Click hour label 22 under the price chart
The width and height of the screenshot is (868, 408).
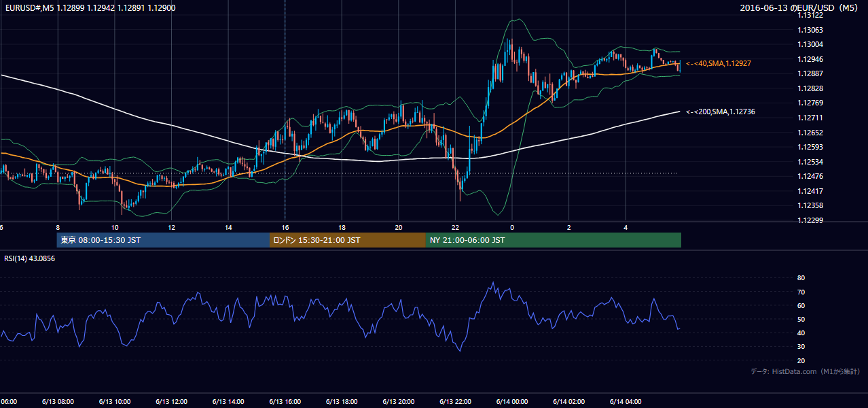click(455, 228)
